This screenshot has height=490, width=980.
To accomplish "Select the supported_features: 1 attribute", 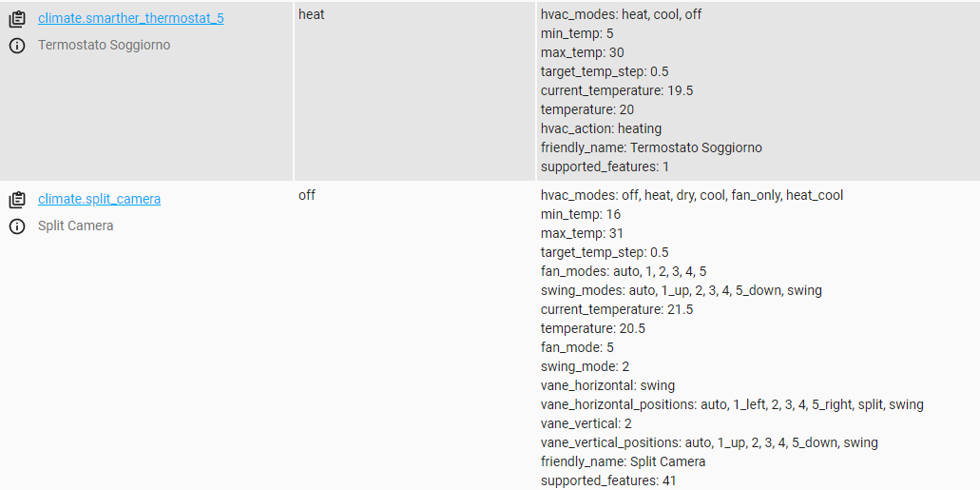I will [605, 167].
